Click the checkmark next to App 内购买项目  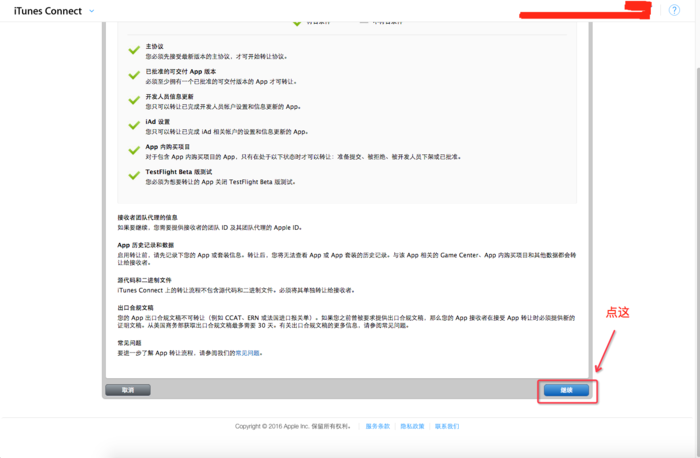[134, 150]
